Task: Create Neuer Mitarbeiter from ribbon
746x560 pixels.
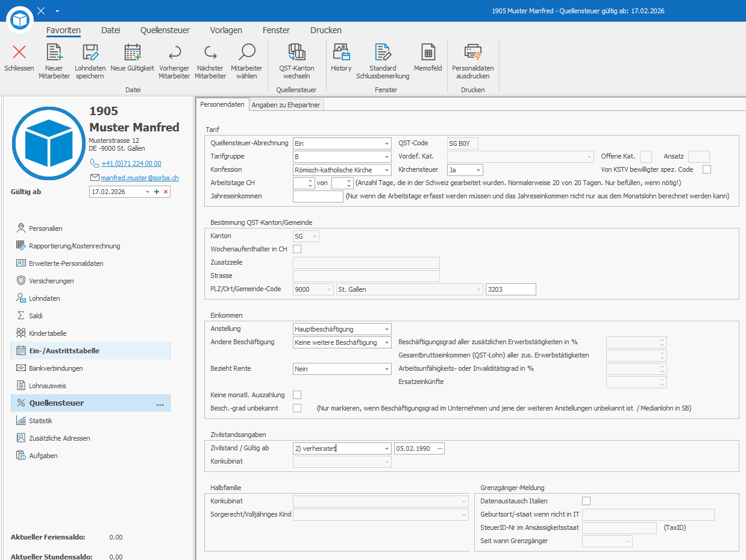Action: pos(54,53)
